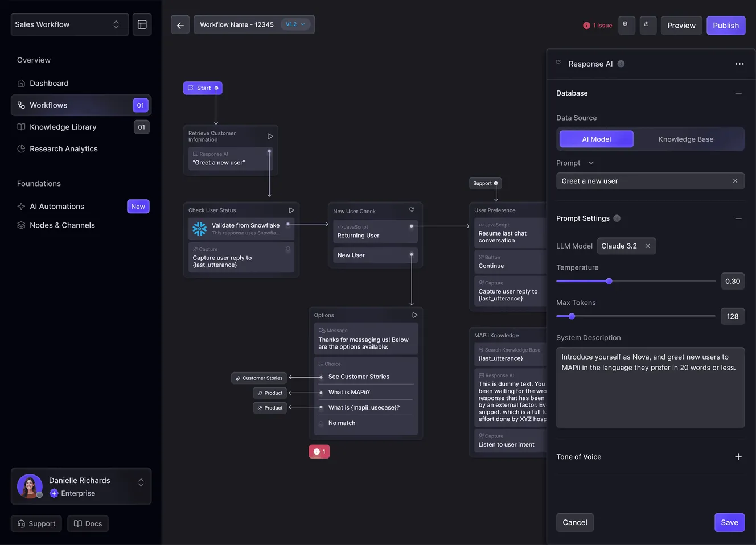This screenshot has height=545, width=756.
Task: Save the Response AI settings
Action: click(729, 522)
